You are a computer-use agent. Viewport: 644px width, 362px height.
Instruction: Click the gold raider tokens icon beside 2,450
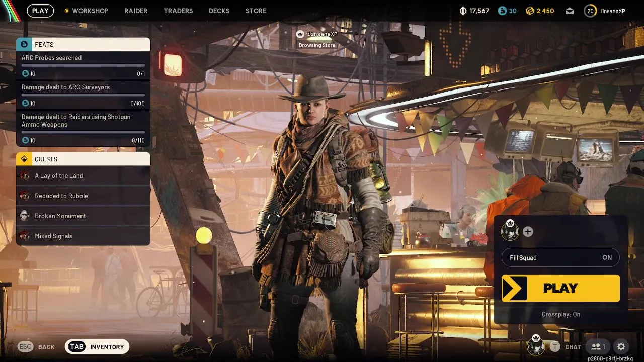click(x=530, y=11)
